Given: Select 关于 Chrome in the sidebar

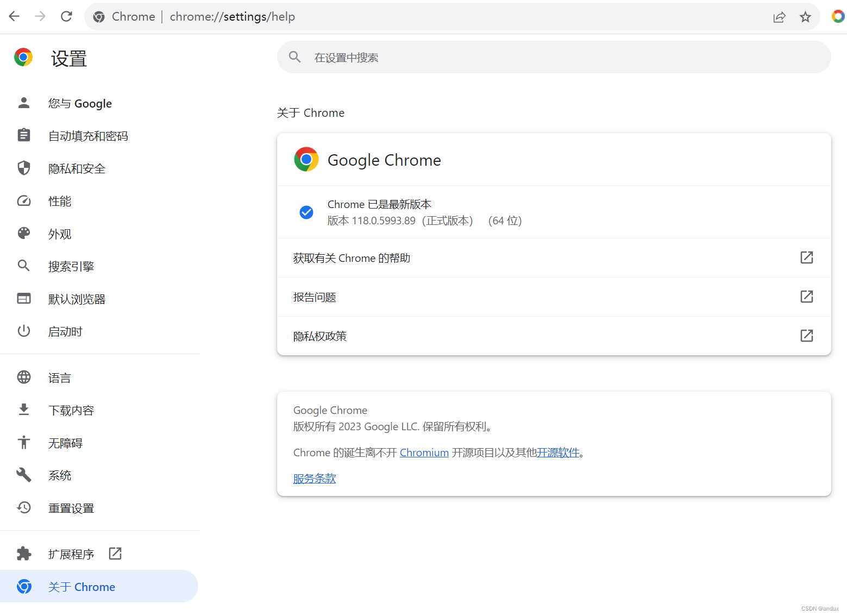Looking at the screenshot, I should [99, 587].
